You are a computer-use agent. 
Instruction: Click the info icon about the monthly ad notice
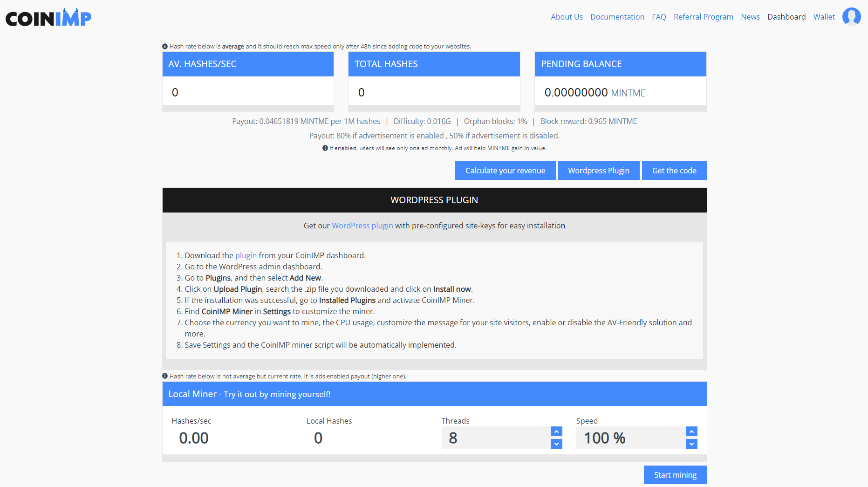(325, 148)
